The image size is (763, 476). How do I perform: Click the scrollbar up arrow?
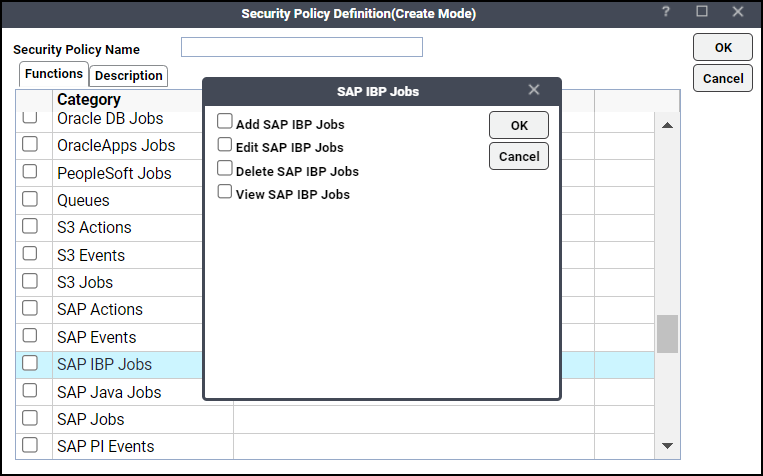667,126
